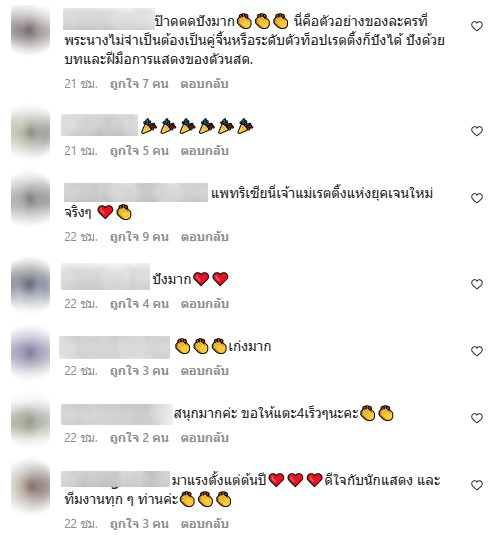Open the first commenter's blurred profile picture
This screenshot has height=544, width=495.
31,28
